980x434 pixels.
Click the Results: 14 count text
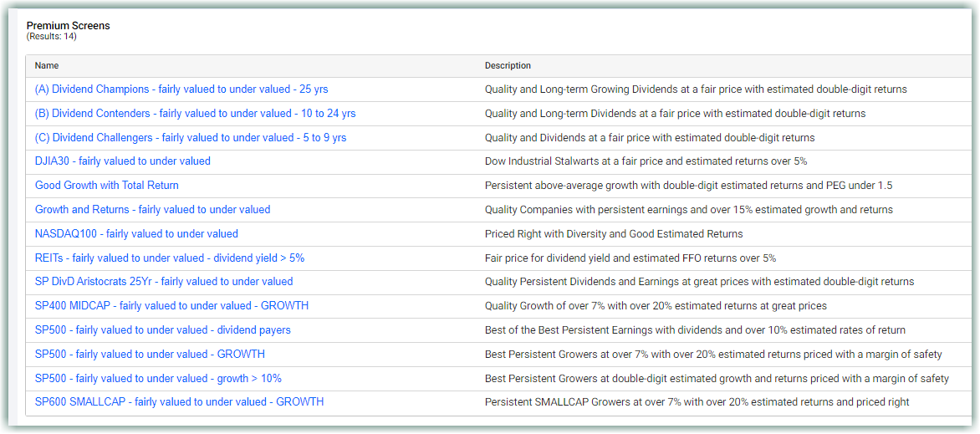tap(51, 36)
